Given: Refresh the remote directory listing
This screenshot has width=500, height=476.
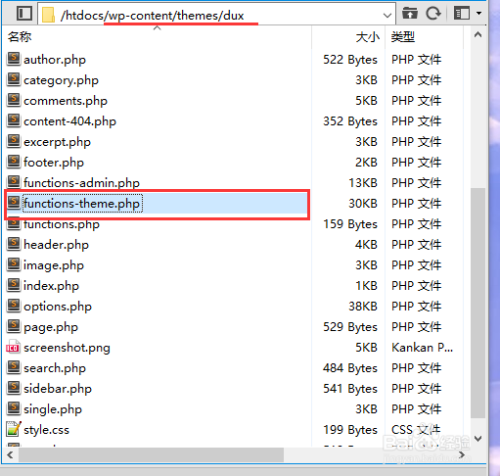Looking at the screenshot, I should click(x=434, y=14).
